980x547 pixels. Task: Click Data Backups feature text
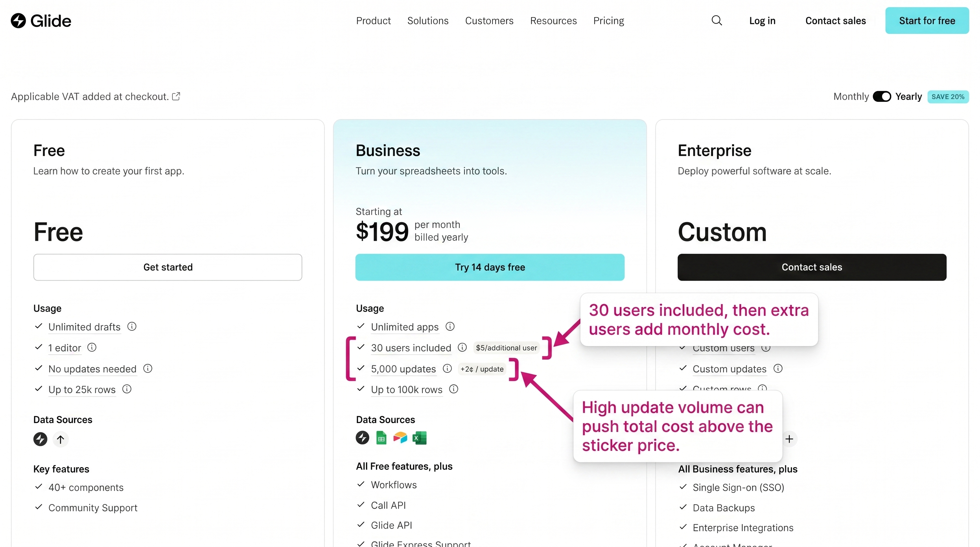tap(724, 507)
